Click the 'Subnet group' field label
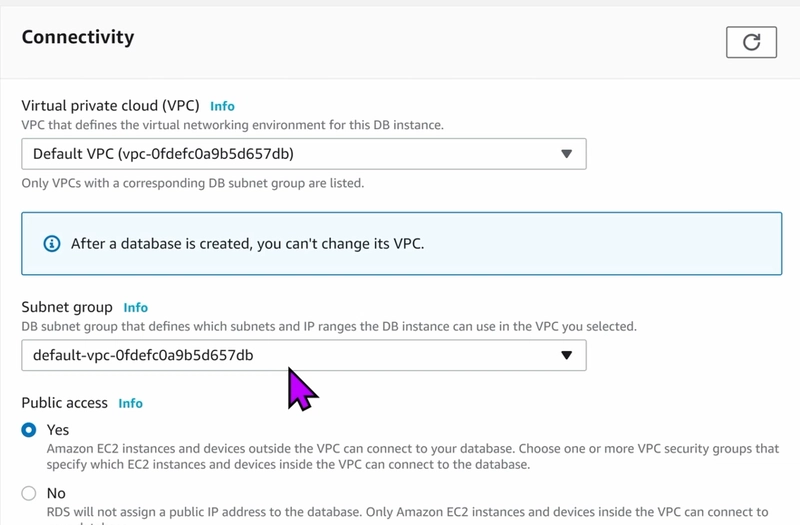Viewport: 800px width, 525px height. click(67, 307)
